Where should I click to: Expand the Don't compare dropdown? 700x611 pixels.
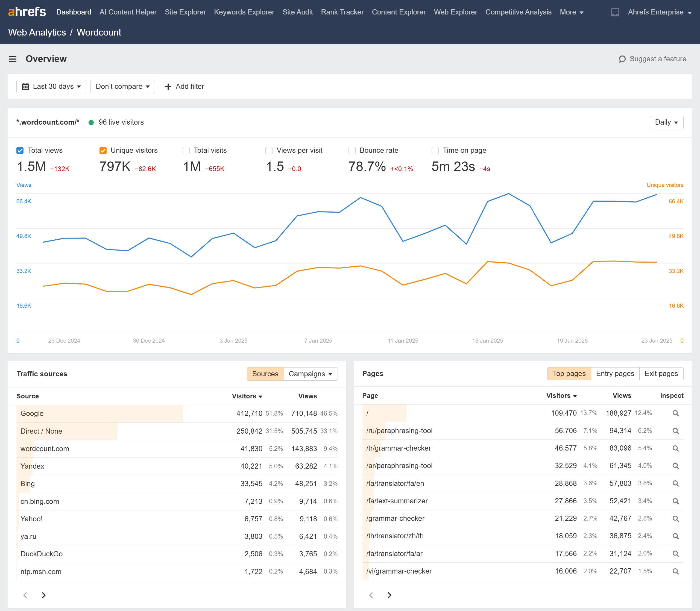pyautogui.click(x=122, y=86)
